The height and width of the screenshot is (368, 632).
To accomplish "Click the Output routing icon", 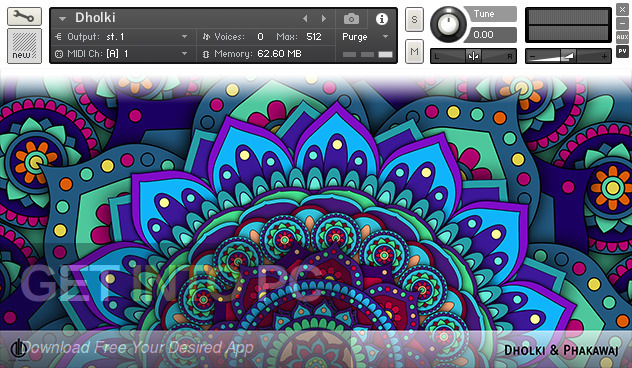I will point(58,37).
